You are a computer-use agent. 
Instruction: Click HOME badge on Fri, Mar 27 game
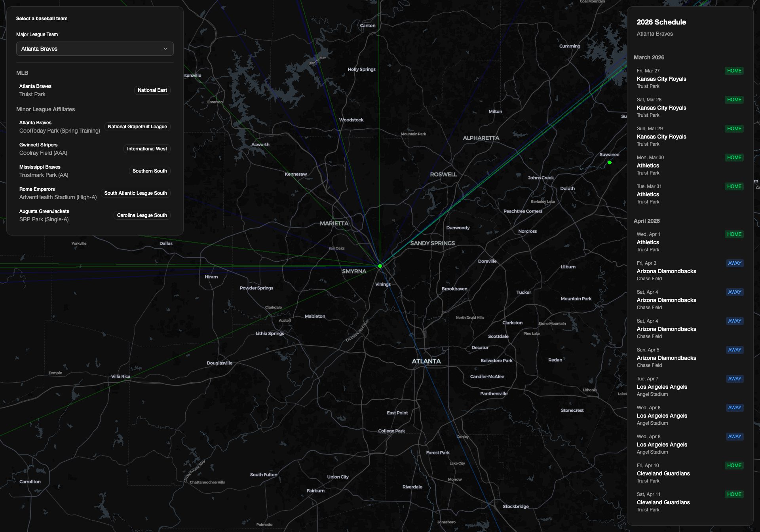(734, 71)
